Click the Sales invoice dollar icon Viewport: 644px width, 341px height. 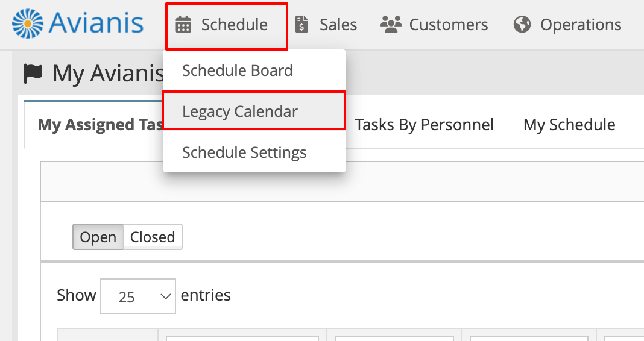[x=301, y=25]
